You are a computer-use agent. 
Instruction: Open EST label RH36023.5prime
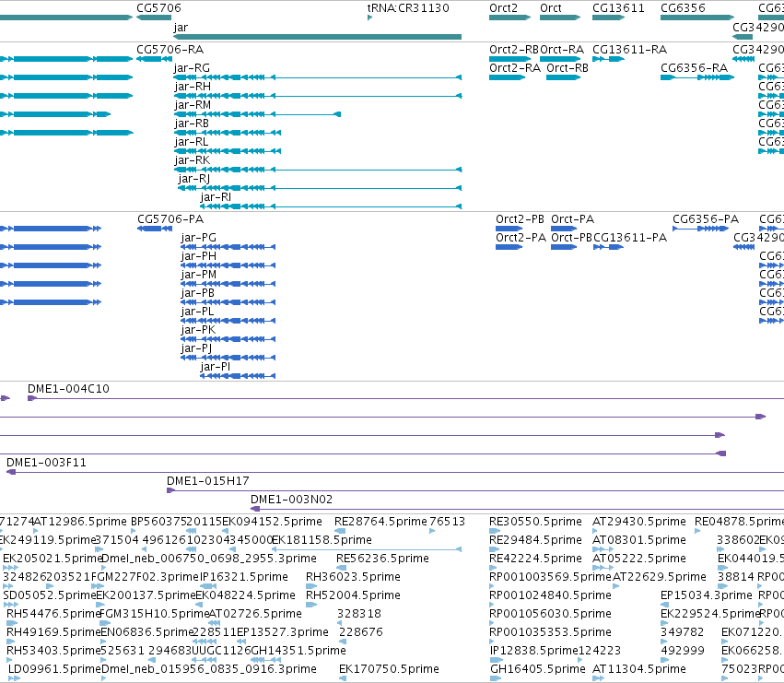click(353, 577)
